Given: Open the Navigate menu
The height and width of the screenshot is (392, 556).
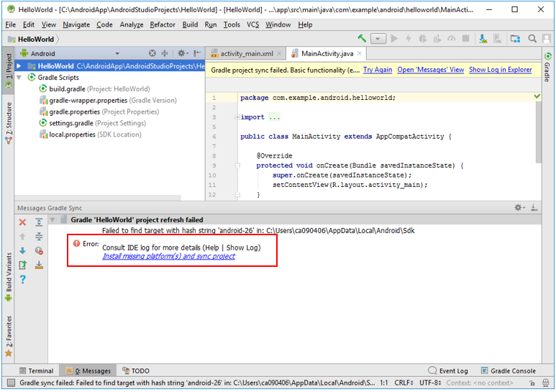Looking at the screenshot, I should click(76, 24).
